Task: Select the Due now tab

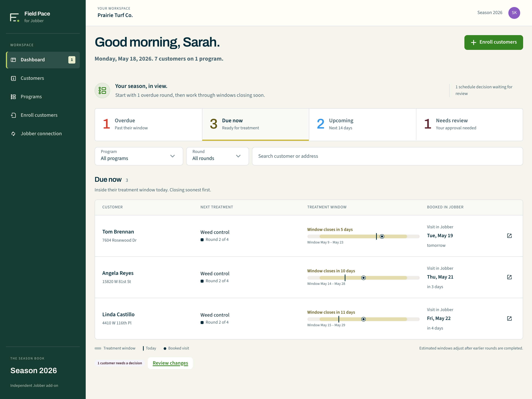Action: pos(255,125)
